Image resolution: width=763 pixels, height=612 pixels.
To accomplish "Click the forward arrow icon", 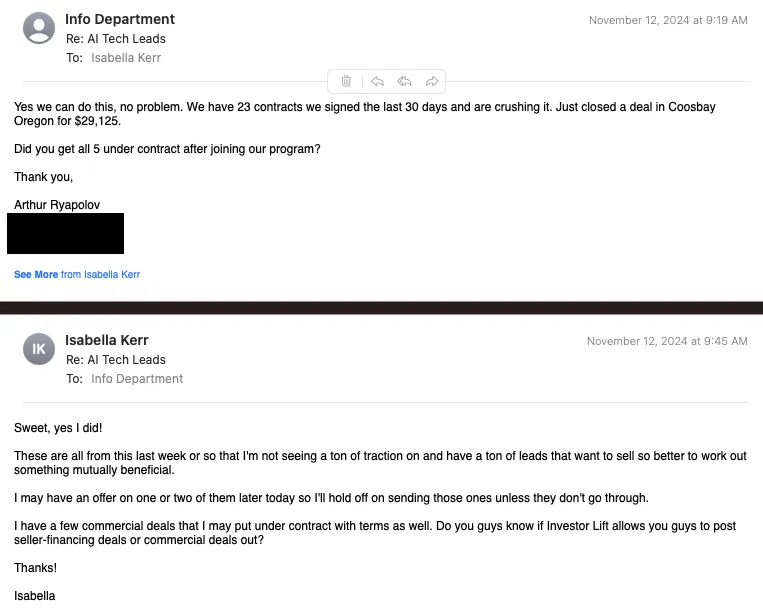I will pyautogui.click(x=432, y=81).
